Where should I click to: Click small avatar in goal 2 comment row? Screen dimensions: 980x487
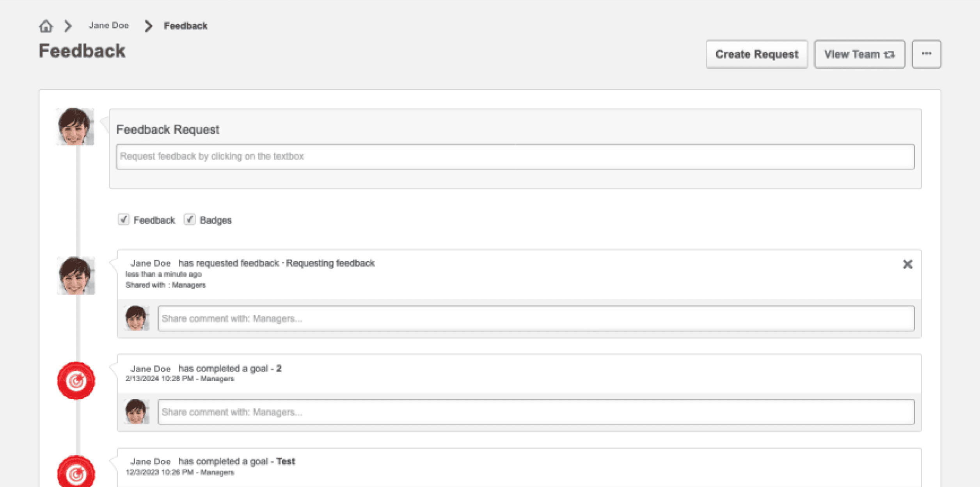137,412
